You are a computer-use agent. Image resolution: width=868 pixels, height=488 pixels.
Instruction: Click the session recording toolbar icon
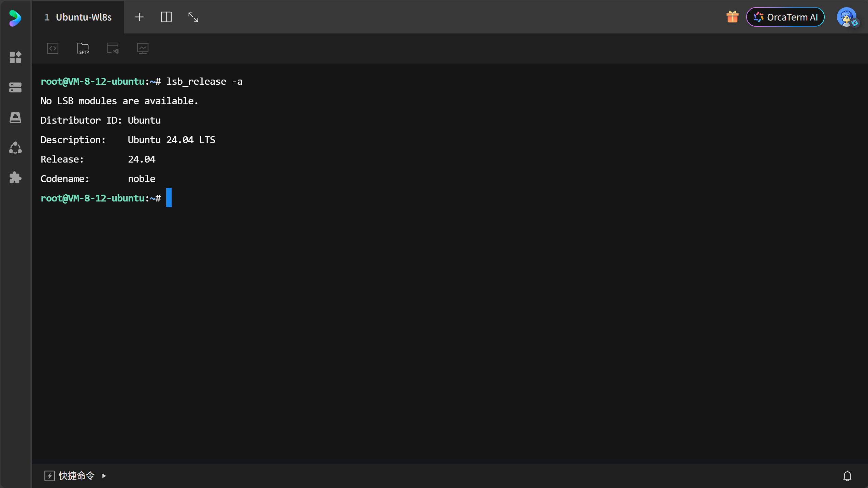coord(113,48)
